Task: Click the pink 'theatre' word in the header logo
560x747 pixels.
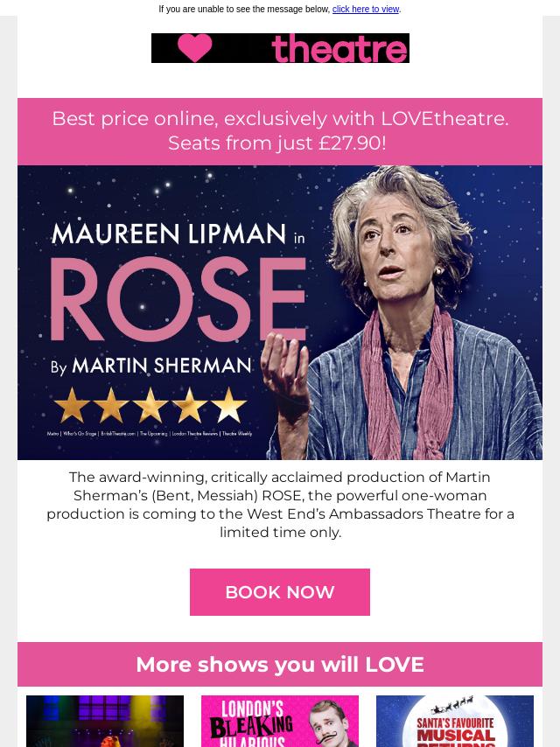Action: tap(339, 48)
